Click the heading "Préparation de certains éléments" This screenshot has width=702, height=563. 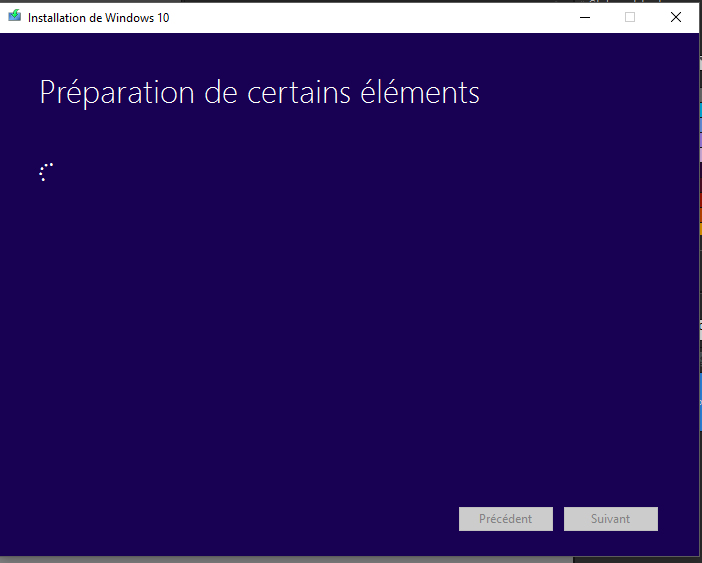pyautogui.click(x=260, y=93)
